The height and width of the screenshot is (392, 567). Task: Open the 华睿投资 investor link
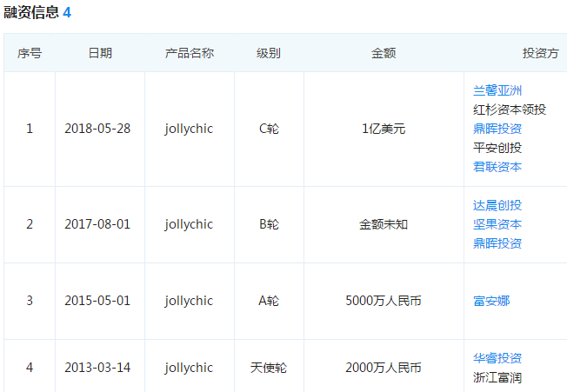(x=497, y=358)
